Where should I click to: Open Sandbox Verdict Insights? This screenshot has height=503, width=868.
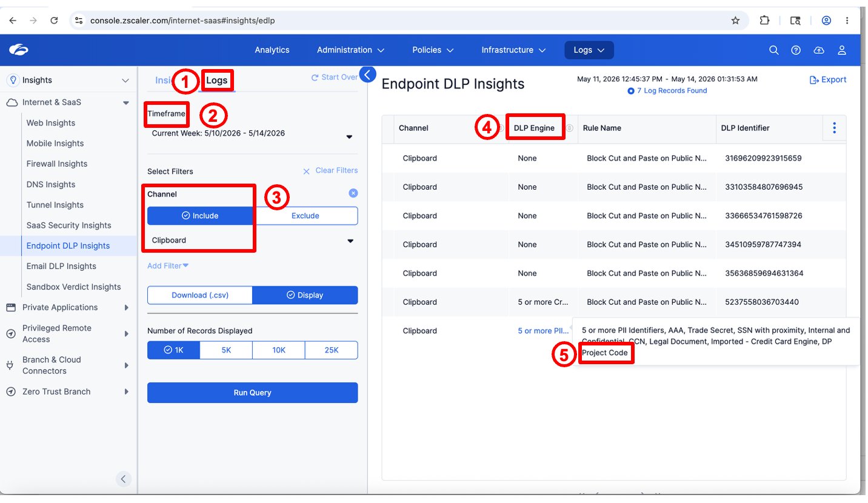(x=74, y=287)
